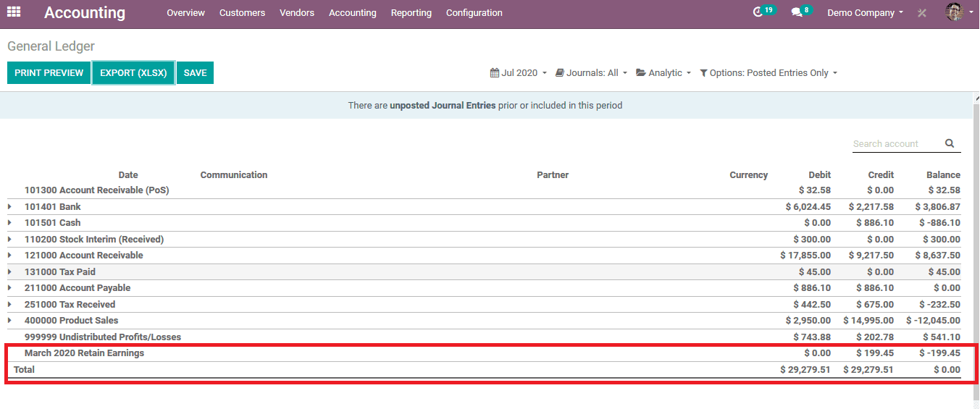Click the Currency column header
980x409 pixels.
click(749, 175)
